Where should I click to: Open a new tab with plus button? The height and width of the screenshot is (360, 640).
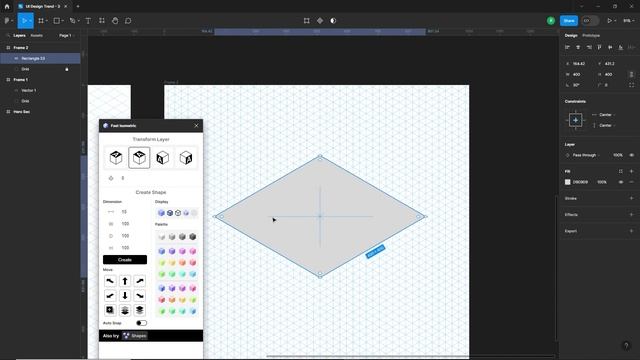pyautogui.click(x=78, y=7)
